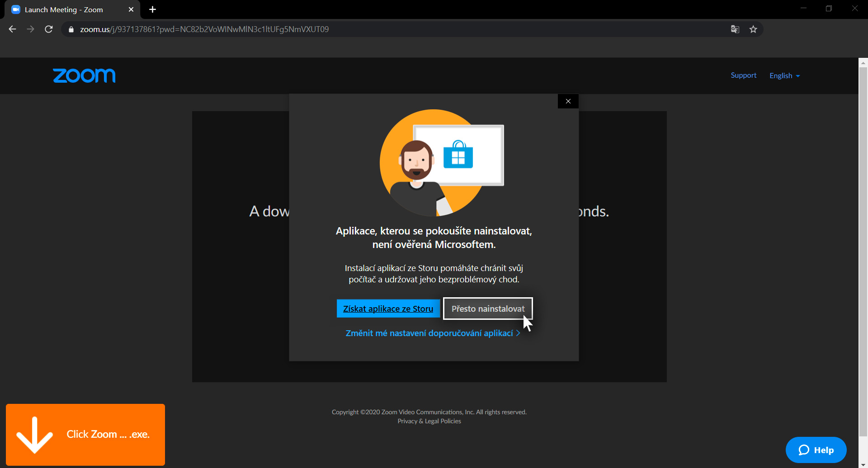Screen dimensions: 868x468
Task: Reload the Zoom launch page
Action: 49,29
